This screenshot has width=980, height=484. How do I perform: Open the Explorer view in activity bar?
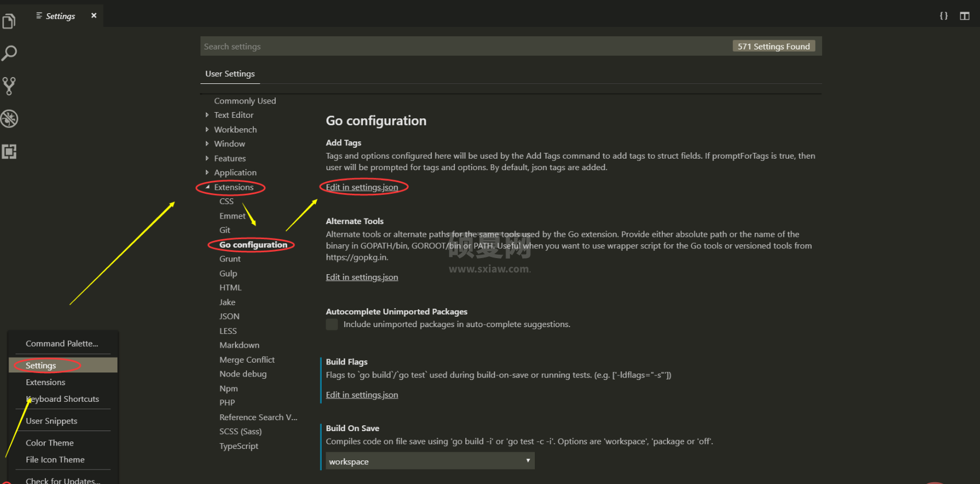(x=9, y=21)
